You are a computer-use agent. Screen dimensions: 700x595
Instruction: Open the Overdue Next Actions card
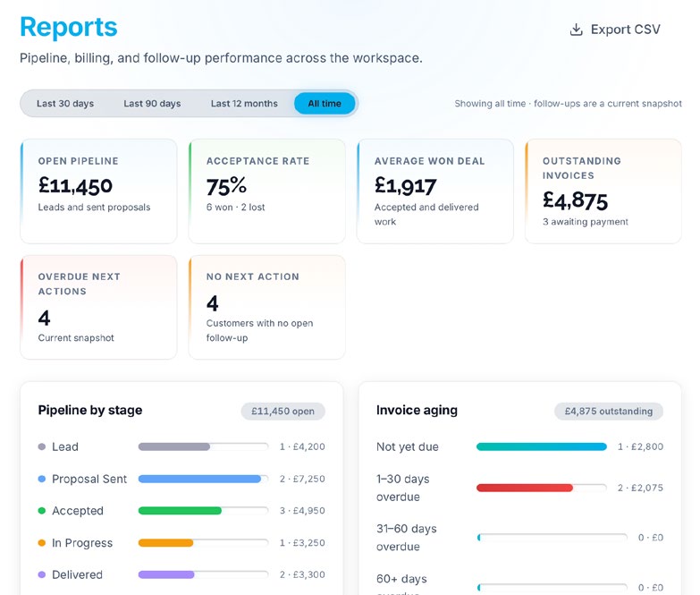click(x=98, y=307)
